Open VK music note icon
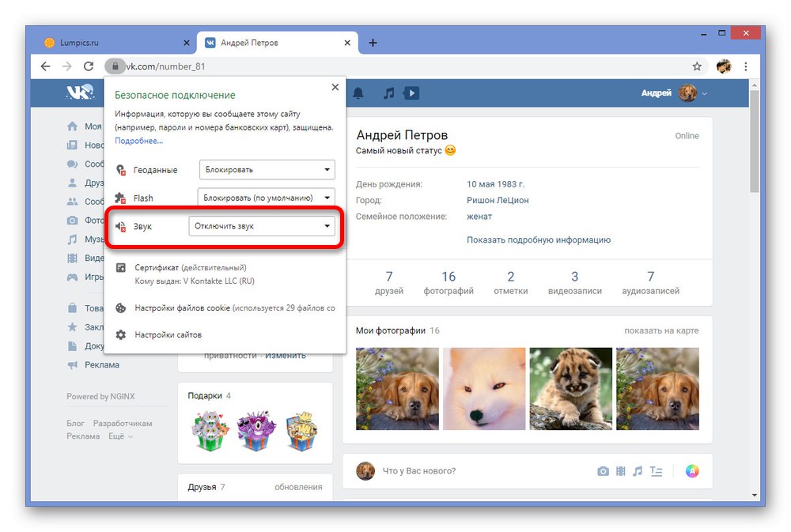Screen dimensions: 791x532 tap(388, 93)
